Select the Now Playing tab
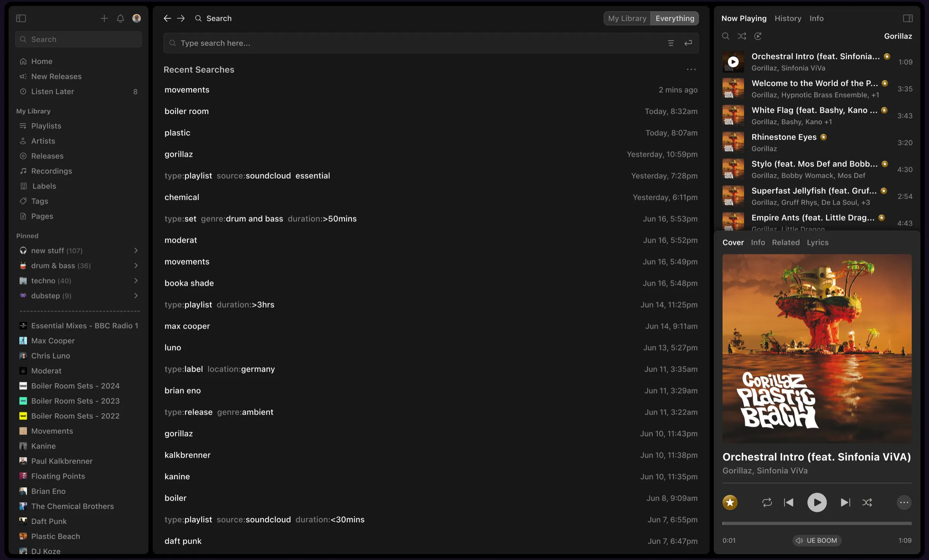This screenshot has width=929, height=560. pyautogui.click(x=744, y=18)
